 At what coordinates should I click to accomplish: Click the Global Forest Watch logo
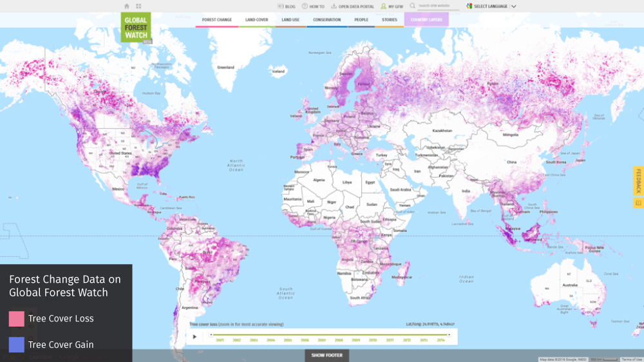point(136,28)
